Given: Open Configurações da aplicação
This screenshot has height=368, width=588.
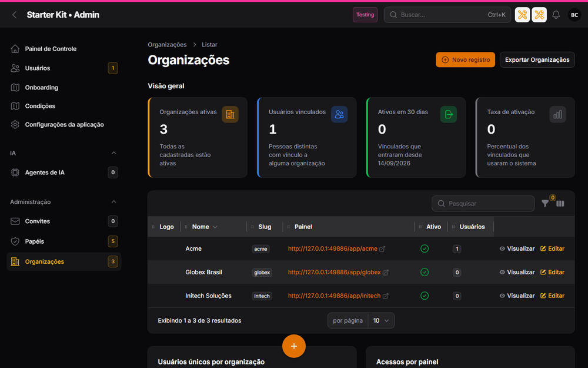Looking at the screenshot, I should (x=64, y=125).
